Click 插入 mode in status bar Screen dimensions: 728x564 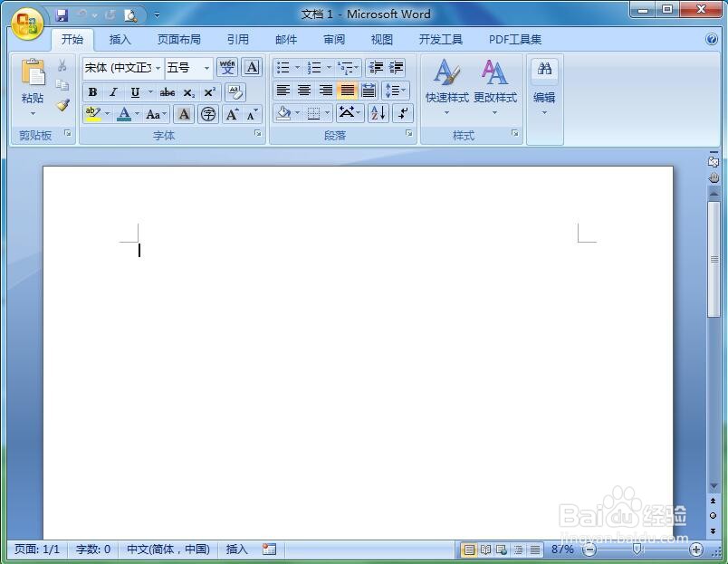coord(237,550)
